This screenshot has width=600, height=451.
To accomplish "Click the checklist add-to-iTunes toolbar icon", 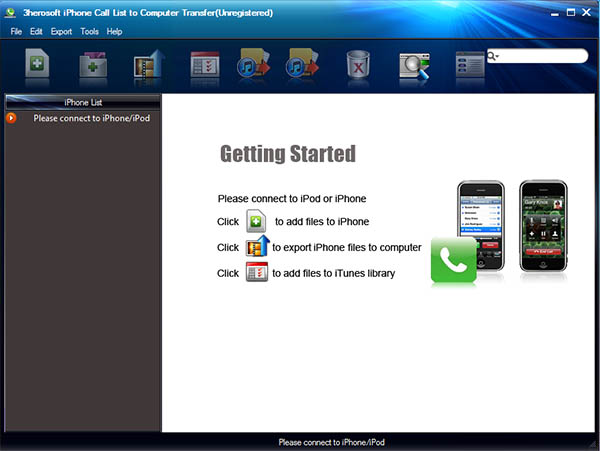I will (204, 66).
